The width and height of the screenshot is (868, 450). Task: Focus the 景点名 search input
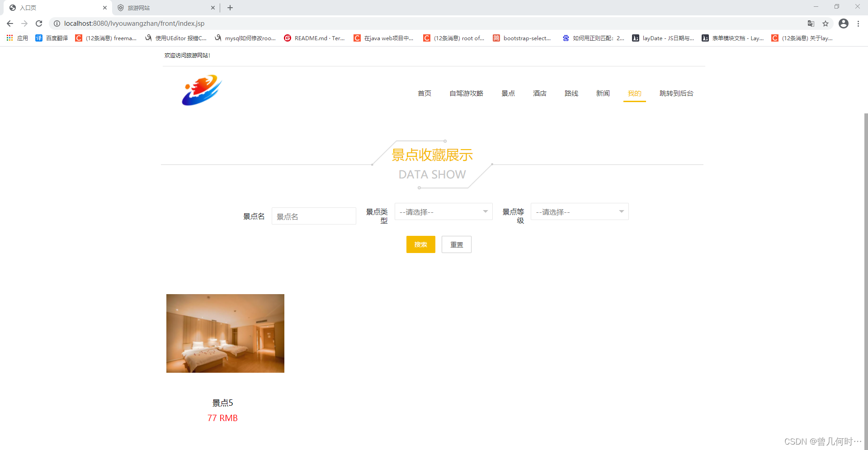pyautogui.click(x=314, y=216)
